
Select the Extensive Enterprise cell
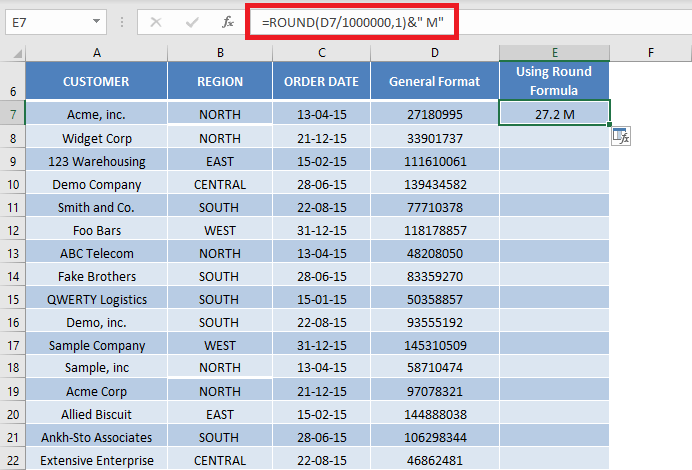(96, 460)
